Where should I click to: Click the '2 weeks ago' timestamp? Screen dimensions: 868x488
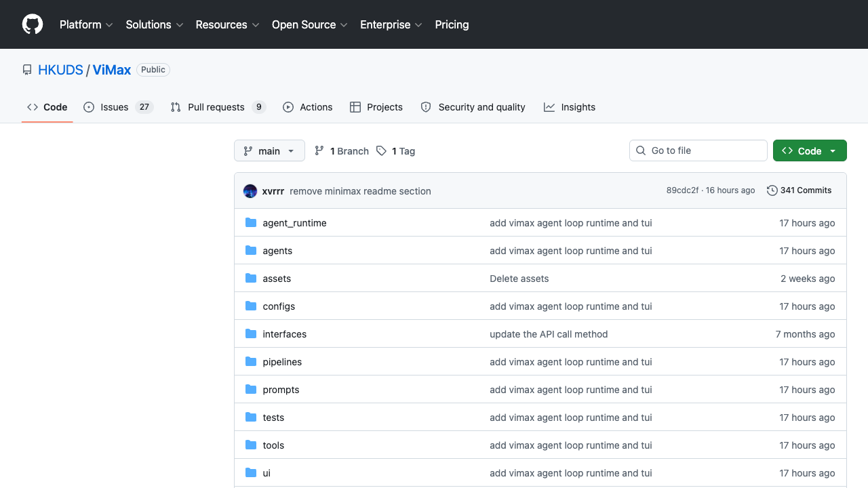coord(808,279)
